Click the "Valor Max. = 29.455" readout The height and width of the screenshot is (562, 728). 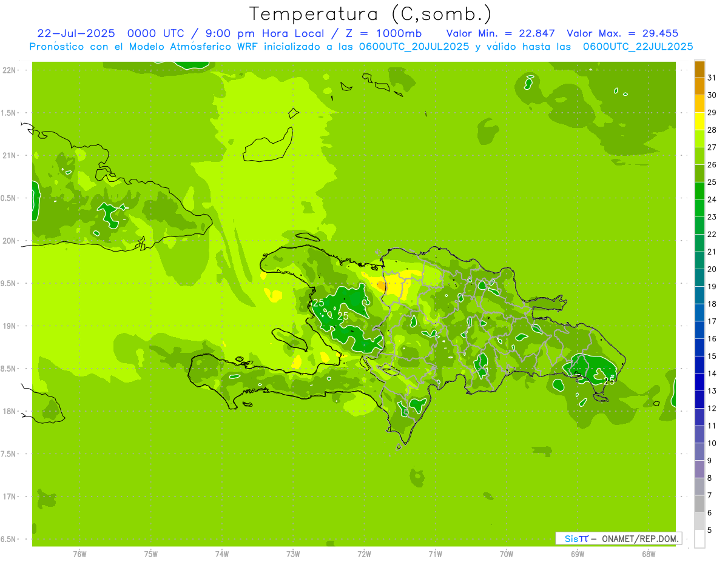622,33
